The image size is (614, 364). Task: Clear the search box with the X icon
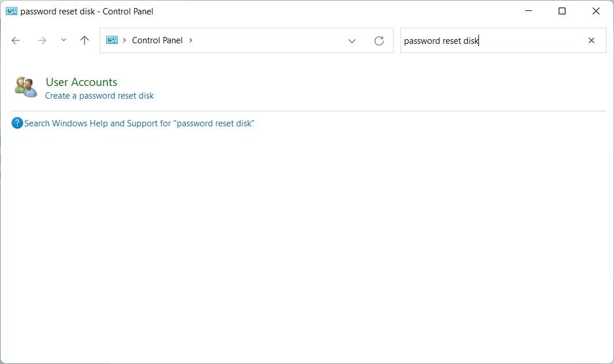coord(591,40)
